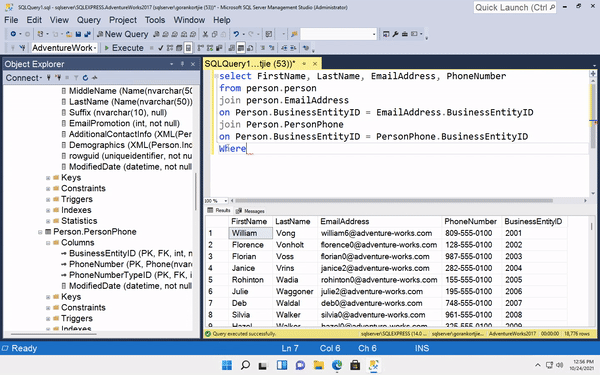Click the taskbar Search magnifier icon
This screenshot has width=600, height=375.
(x=245, y=365)
